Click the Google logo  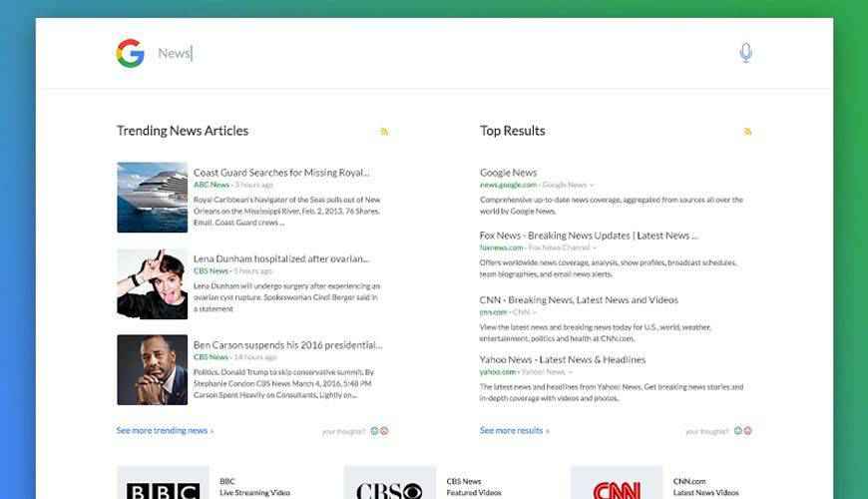pyautogui.click(x=130, y=53)
